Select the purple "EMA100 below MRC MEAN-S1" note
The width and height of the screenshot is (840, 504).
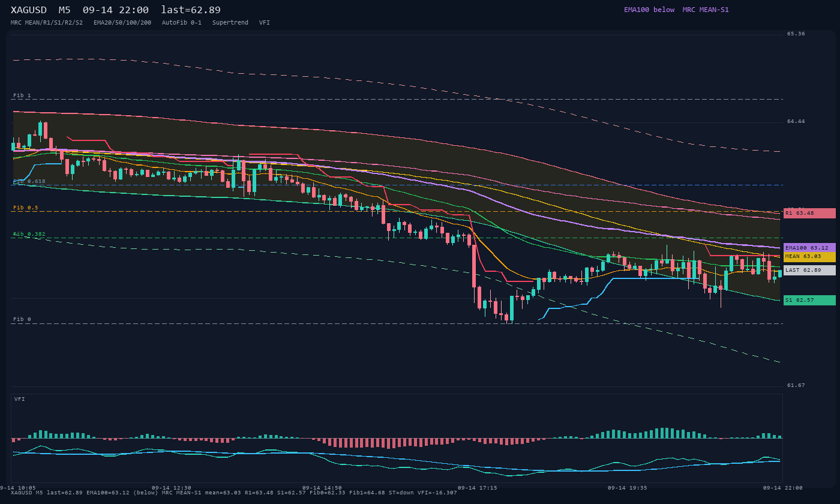[x=676, y=10]
